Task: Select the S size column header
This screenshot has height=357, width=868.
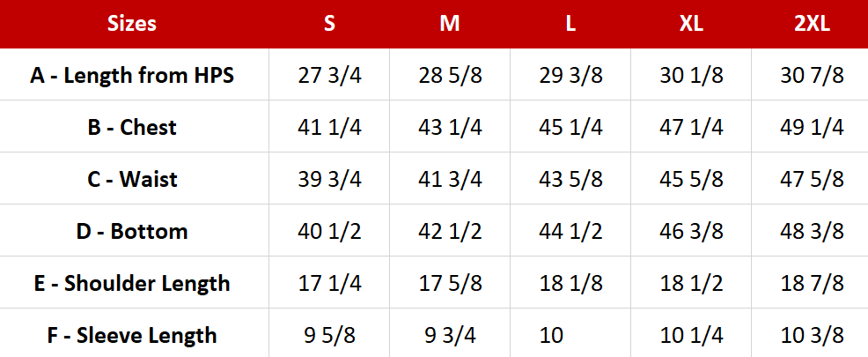Action: pyautogui.click(x=329, y=24)
